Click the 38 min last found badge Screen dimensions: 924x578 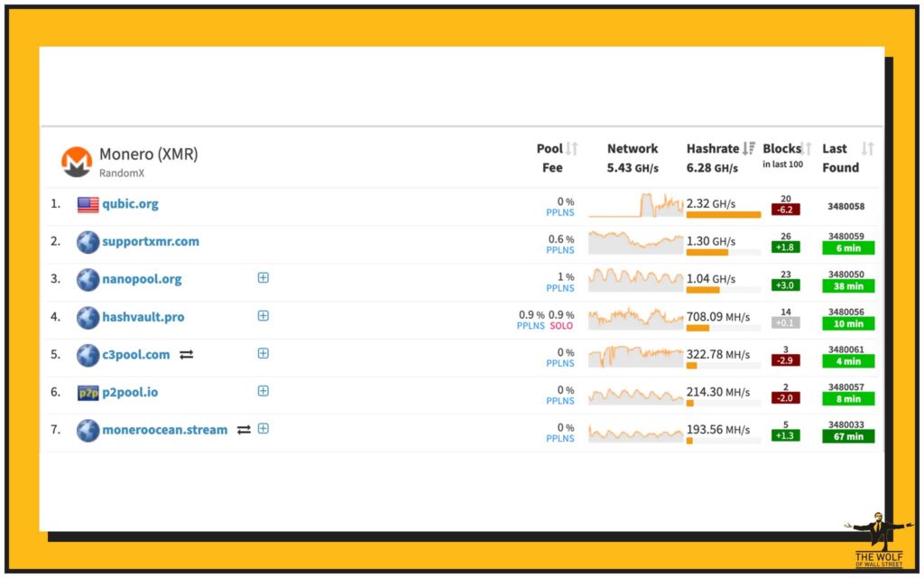pyautogui.click(x=848, y=286)
